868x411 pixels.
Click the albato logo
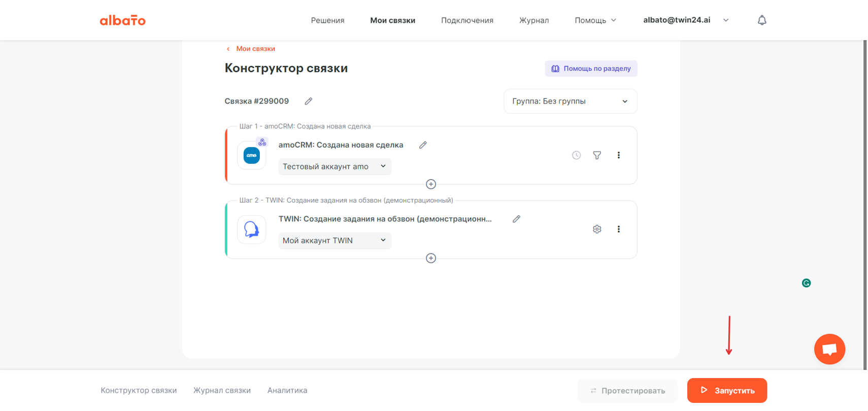122,20
